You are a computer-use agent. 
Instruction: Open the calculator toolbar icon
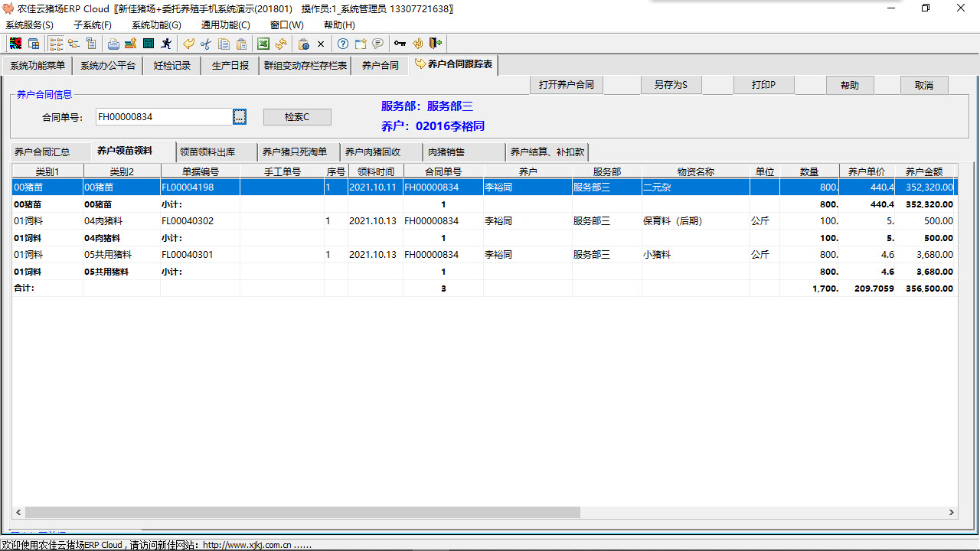pyautogui.click(x=149, y=43)
